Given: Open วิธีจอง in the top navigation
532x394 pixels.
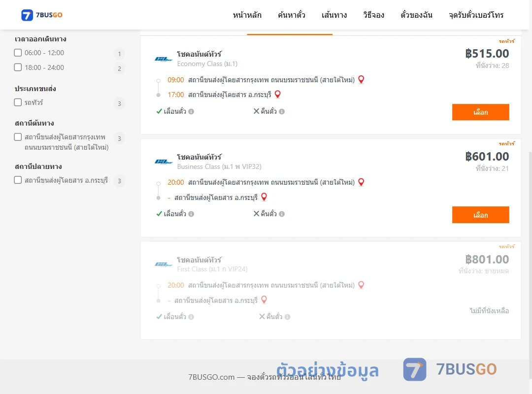Looking at the screenshot, I should point(373,15).
